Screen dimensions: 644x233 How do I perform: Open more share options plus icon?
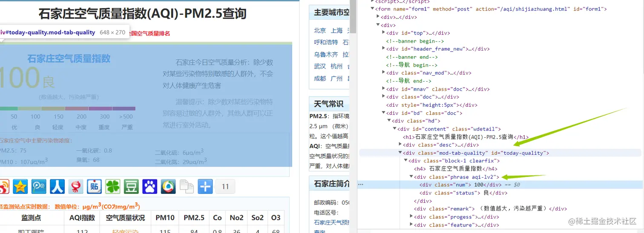pos(205,186)
